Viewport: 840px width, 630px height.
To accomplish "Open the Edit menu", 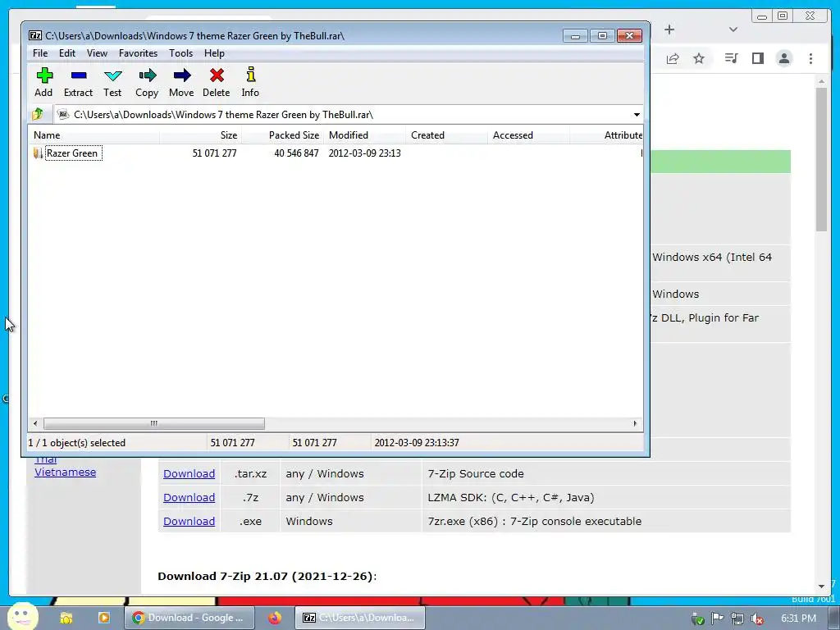I will 67,53.
